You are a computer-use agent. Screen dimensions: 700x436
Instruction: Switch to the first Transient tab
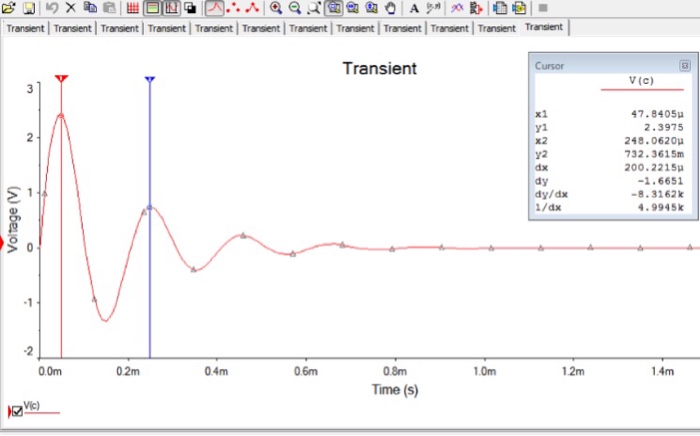tap(25, 28)
